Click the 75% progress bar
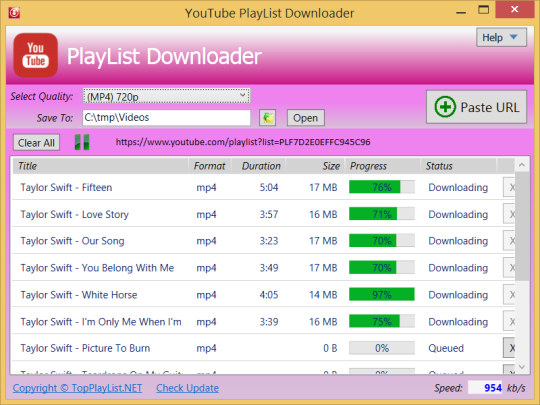Viewport: 540px width, 405px height. [x=382, y=321]
